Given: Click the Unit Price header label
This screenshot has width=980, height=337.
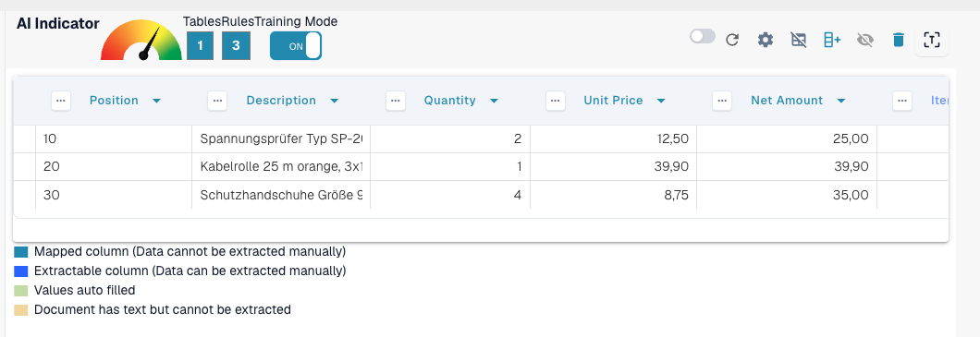Looking at the screenshot, I should [x=613, y=101].
